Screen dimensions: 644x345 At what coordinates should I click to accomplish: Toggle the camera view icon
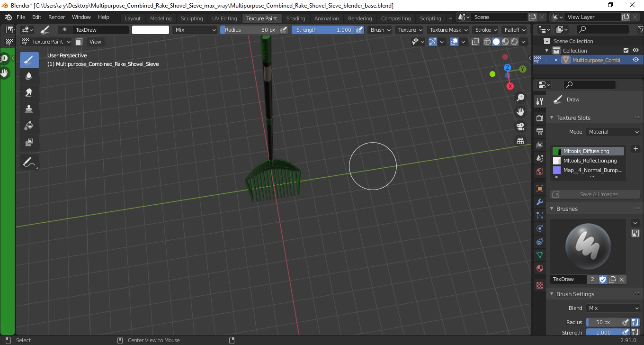click(520, 127)
